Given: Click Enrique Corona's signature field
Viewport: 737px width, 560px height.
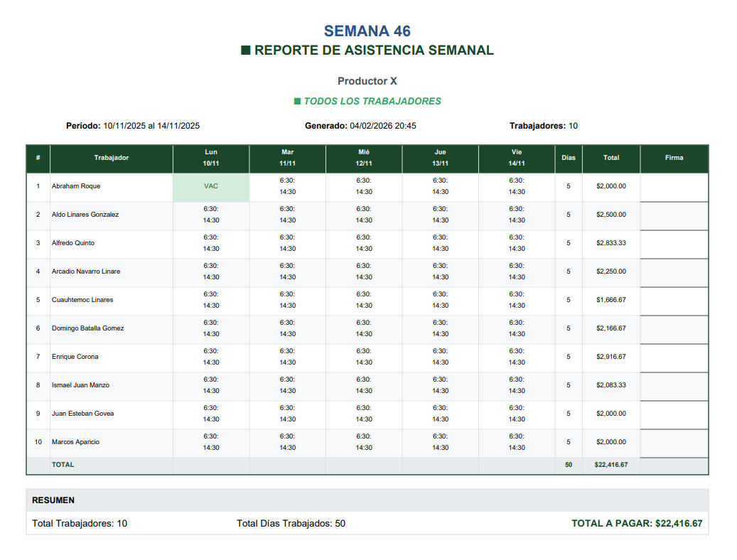Looking at the screenshot, I should click(x=674, y=358).
